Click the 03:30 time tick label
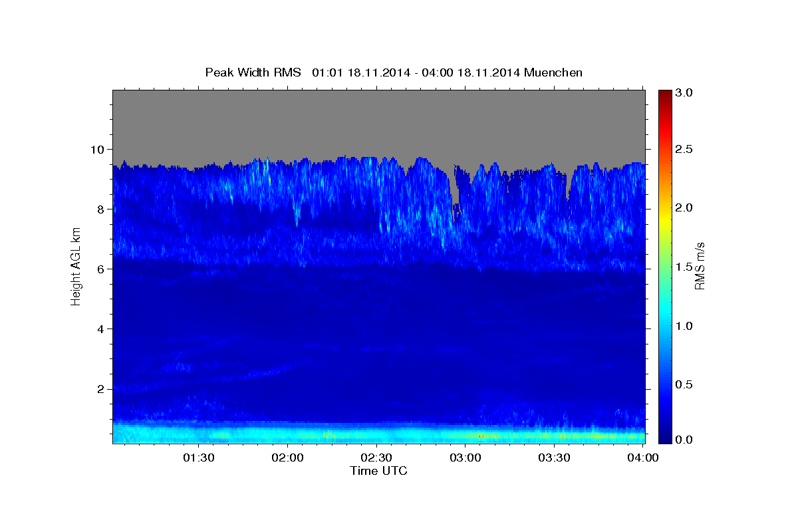The width and height of the screenshot is (798, 532). pos(554,458)
